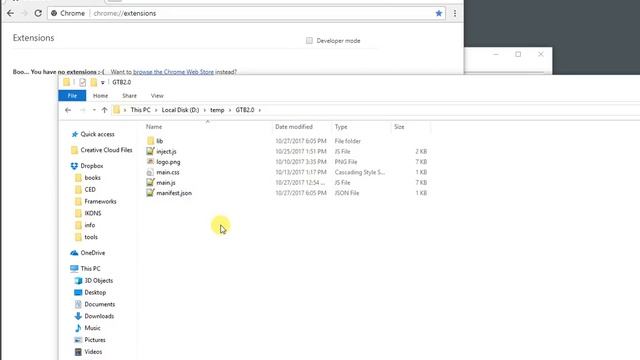Viewport: 640px width, 360px height.
Task: Open Videos under This PC
Action: (x=93, y=352)
